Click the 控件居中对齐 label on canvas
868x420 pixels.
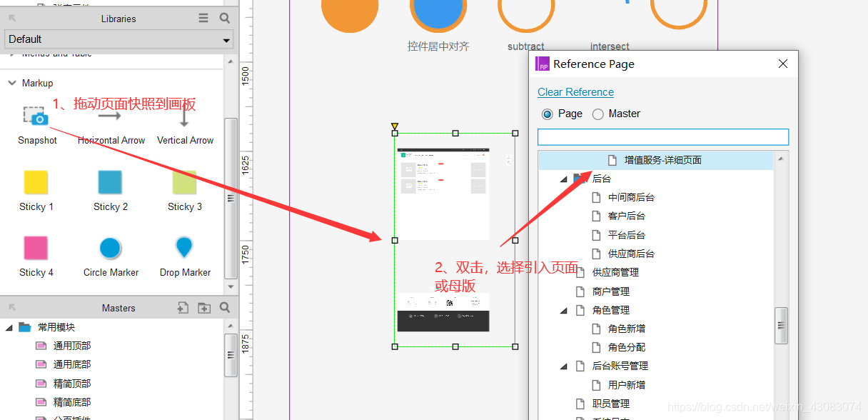click(x=438, y=46)
